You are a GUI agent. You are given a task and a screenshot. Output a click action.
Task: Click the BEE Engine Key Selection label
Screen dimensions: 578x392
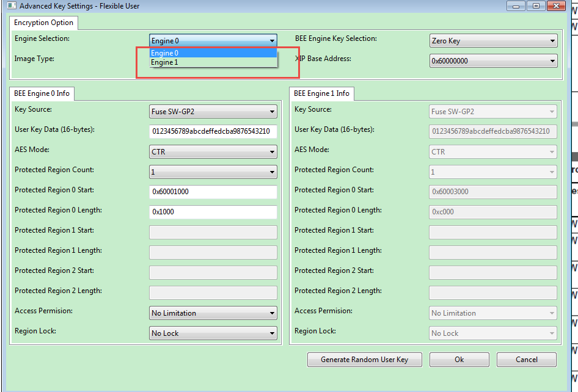coord(336,38)
